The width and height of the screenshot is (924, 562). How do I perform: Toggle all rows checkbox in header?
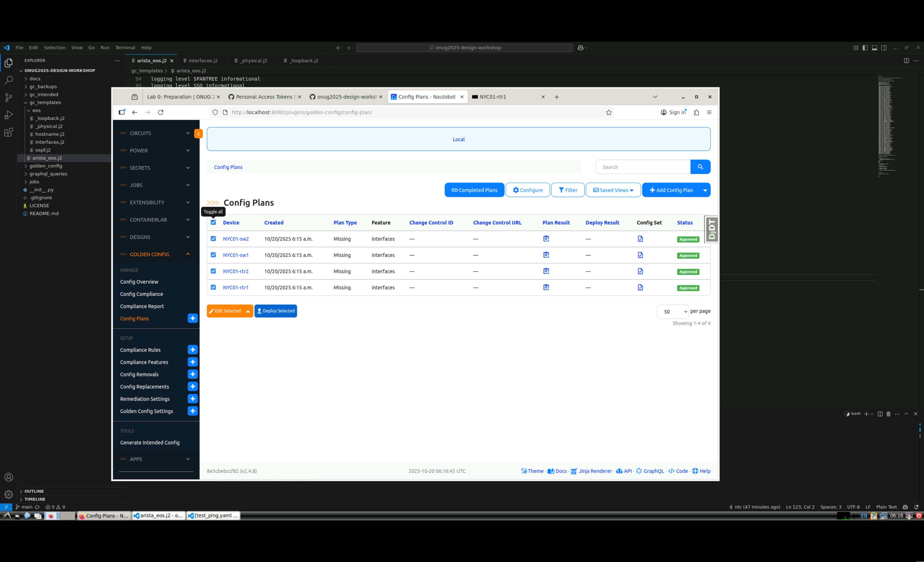[213, 223]
